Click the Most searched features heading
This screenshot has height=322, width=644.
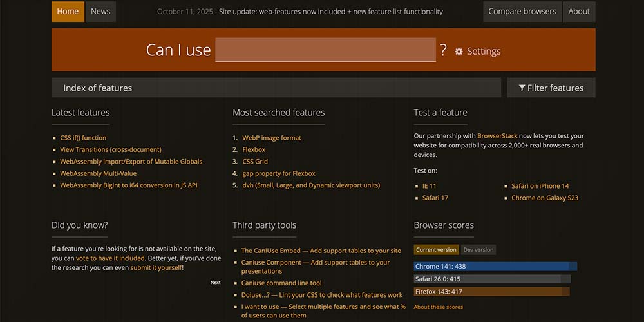point(278,113)
